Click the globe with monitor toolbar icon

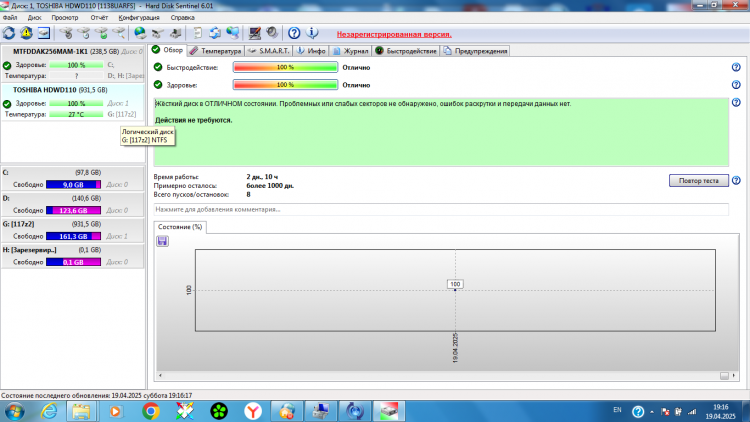pos(233,33)
